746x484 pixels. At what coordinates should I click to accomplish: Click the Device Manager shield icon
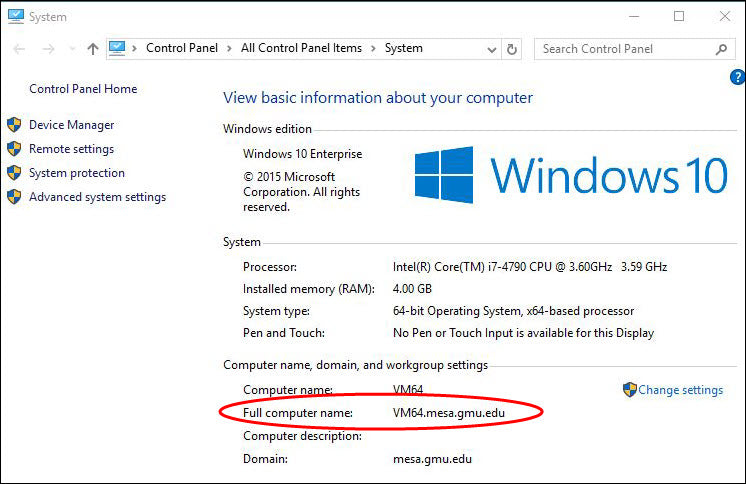14,125
